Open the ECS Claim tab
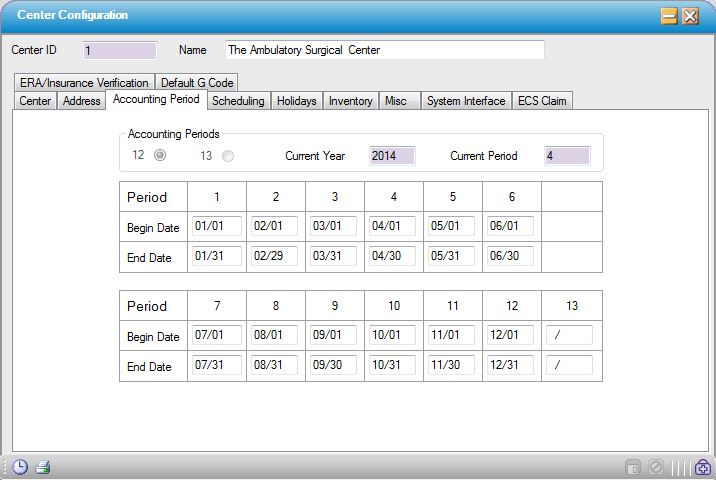Image resolution: width=716 pixels, height=480 pixels. 542,101
